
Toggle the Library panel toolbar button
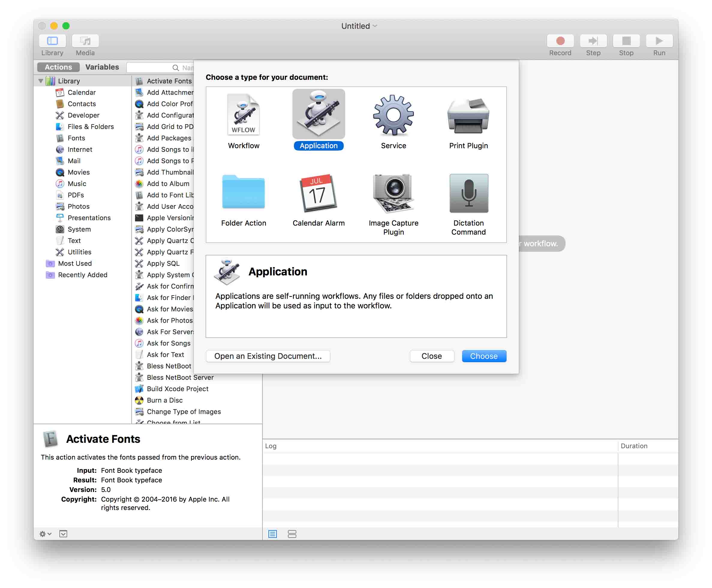(52, 41)
